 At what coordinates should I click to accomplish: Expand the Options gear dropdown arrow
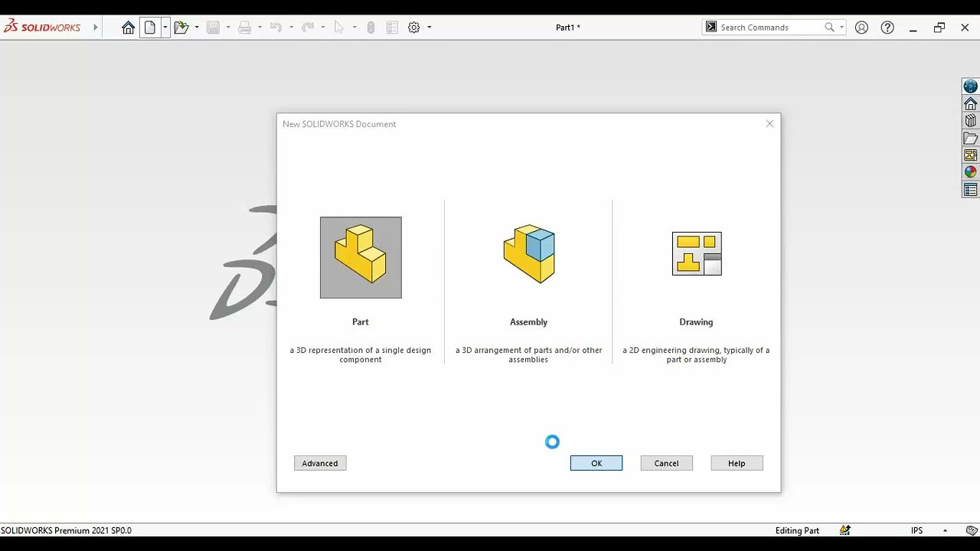tap(429, 28)
